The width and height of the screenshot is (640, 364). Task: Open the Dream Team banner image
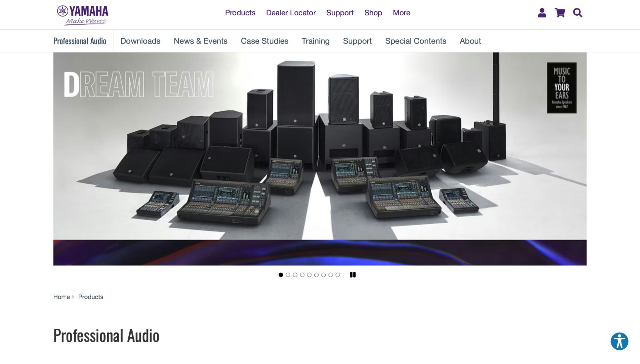[x=320, y=159]
